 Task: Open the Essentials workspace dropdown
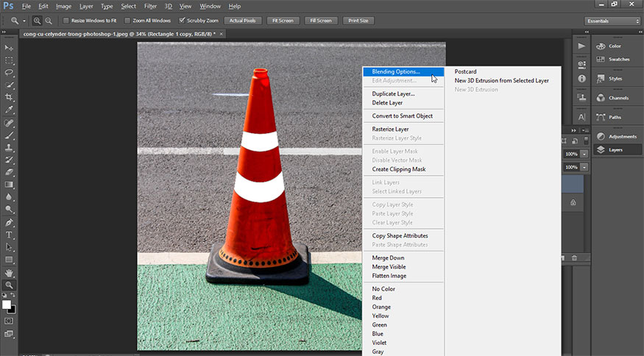point(612,21)
